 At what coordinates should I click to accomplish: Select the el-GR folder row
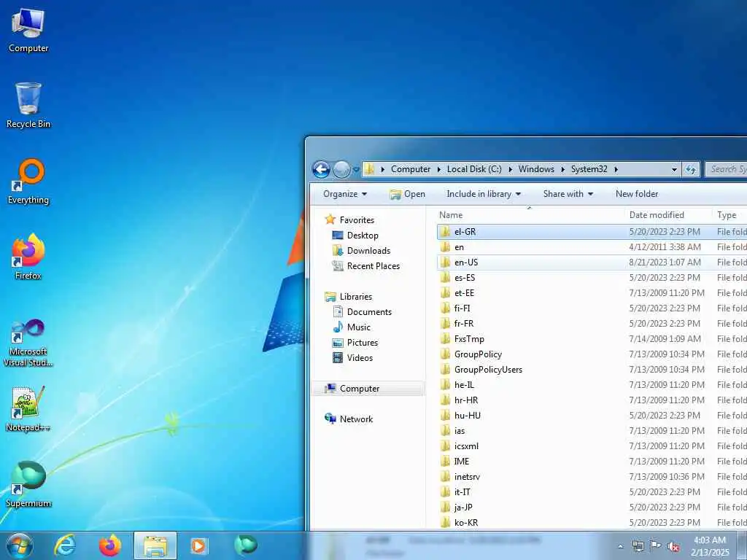[592, 232]
